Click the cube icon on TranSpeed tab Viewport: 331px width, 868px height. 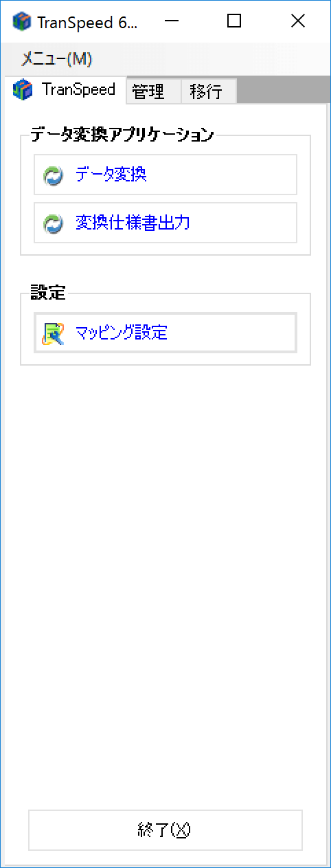pyautogui.click(x=23, y=89)
